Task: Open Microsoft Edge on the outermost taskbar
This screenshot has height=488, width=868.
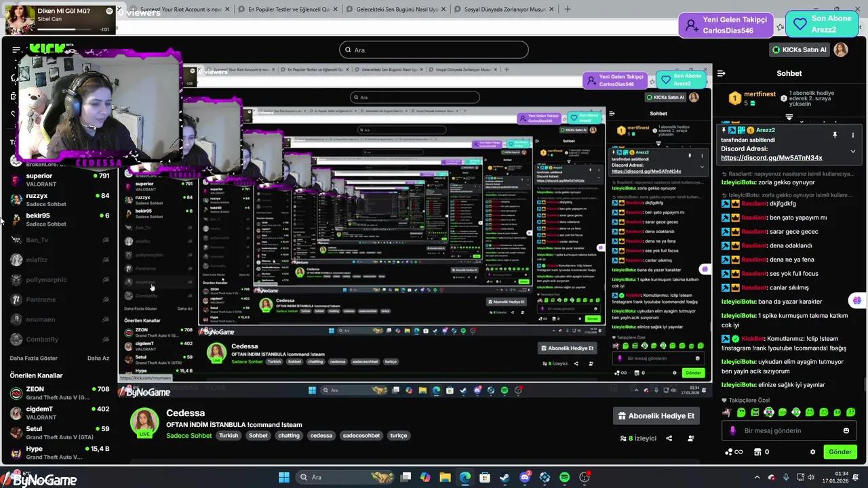Action: tap(465, 477)
